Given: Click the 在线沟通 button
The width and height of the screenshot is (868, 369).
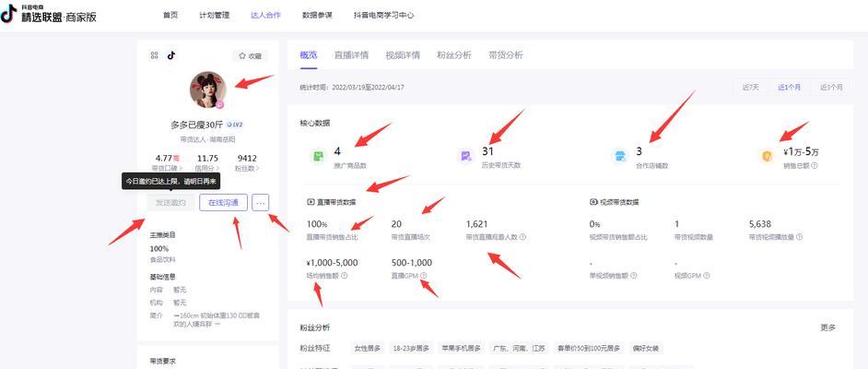Looking at the screenshot, I should pyautogui.click(x=223, y=203).
